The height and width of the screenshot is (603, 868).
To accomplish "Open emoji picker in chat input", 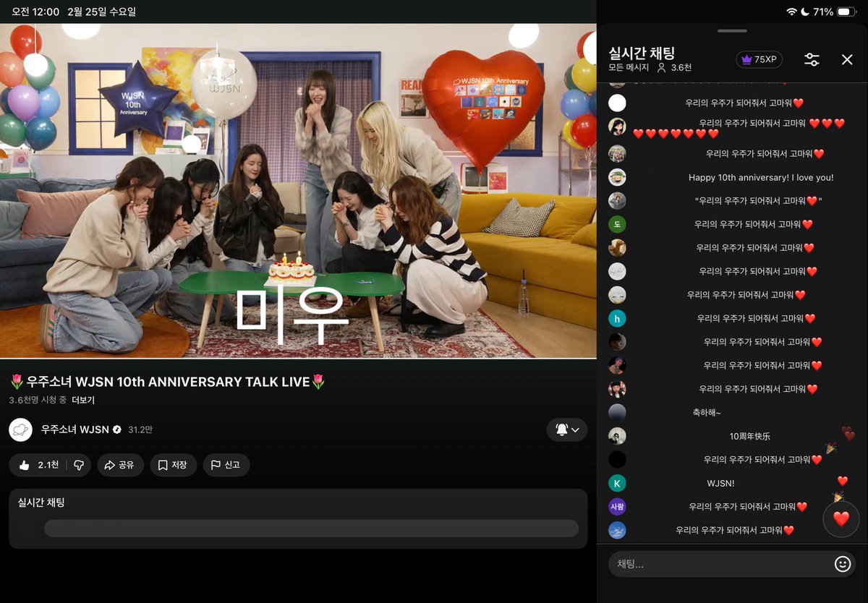I will pos(843,564).
